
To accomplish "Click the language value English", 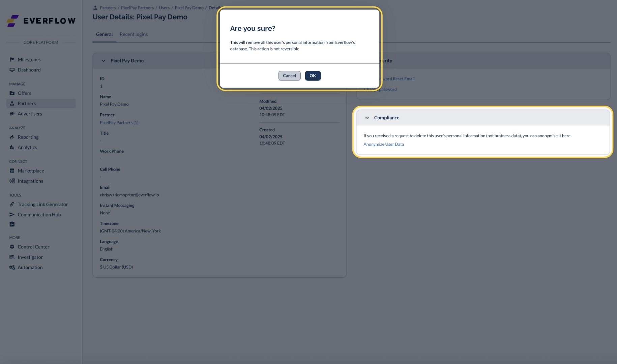I will [107, 249].
